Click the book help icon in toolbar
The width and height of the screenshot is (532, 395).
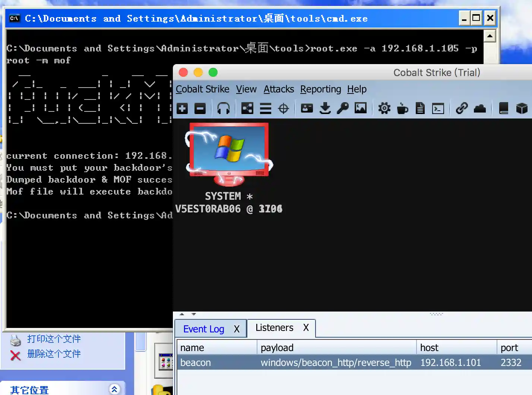504,108
